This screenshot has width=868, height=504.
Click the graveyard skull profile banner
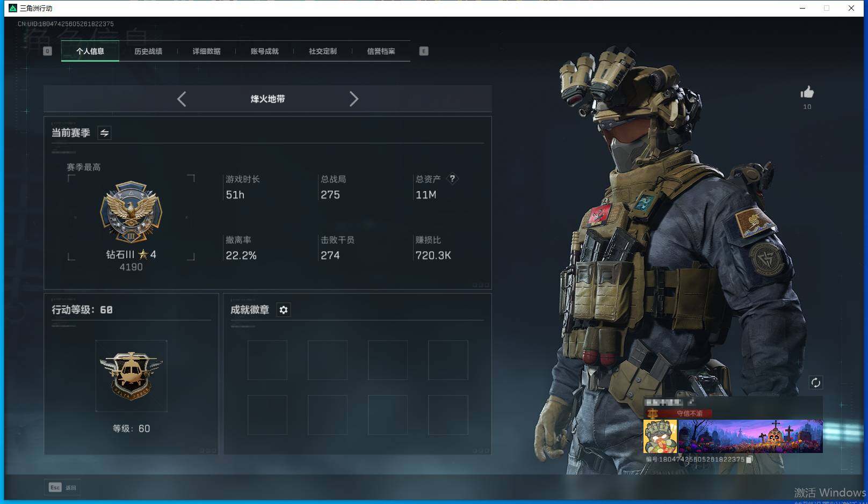(750, 436)
